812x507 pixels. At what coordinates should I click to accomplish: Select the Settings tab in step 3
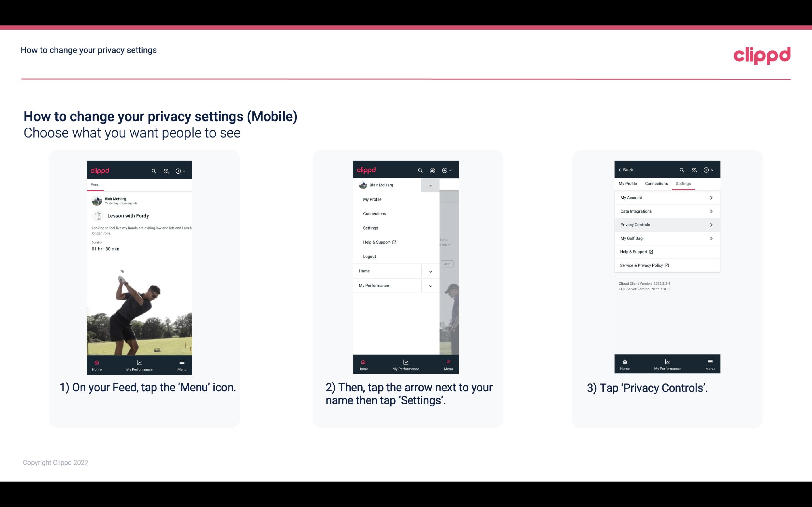tap(683, 183)
